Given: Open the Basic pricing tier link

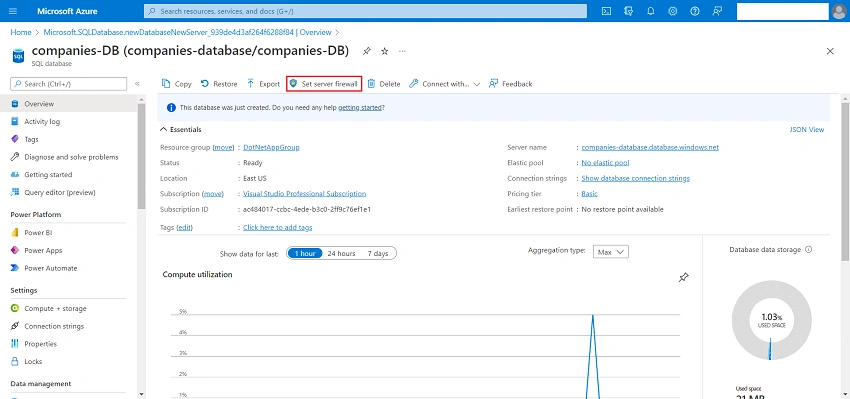Looking at the screenshot, I should tap(589, 194).
